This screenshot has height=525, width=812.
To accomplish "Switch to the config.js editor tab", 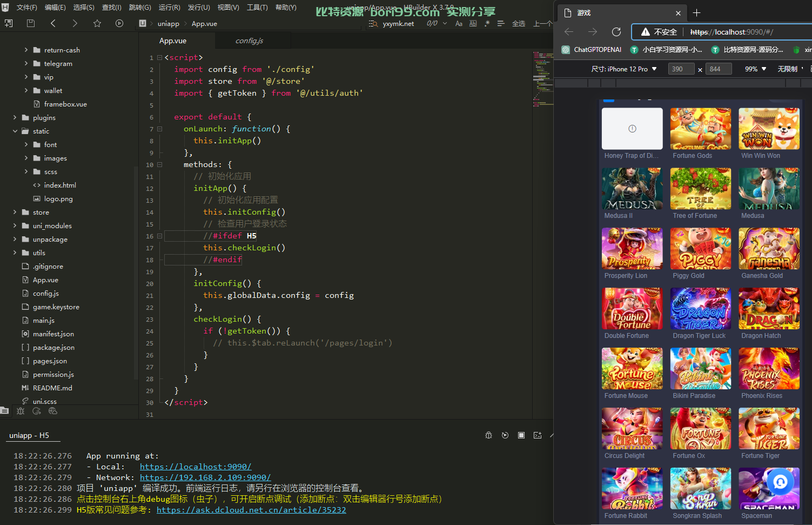I will click(250, 41).
